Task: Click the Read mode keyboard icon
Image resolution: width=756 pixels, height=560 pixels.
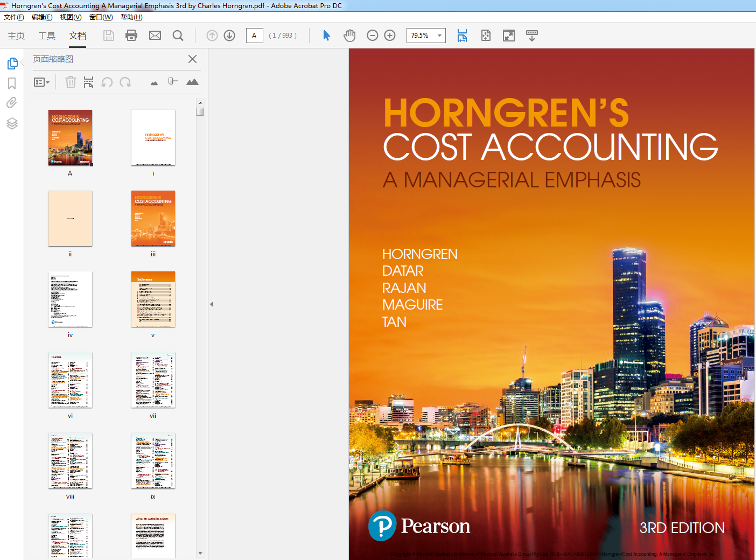Action: click(532, 36)
